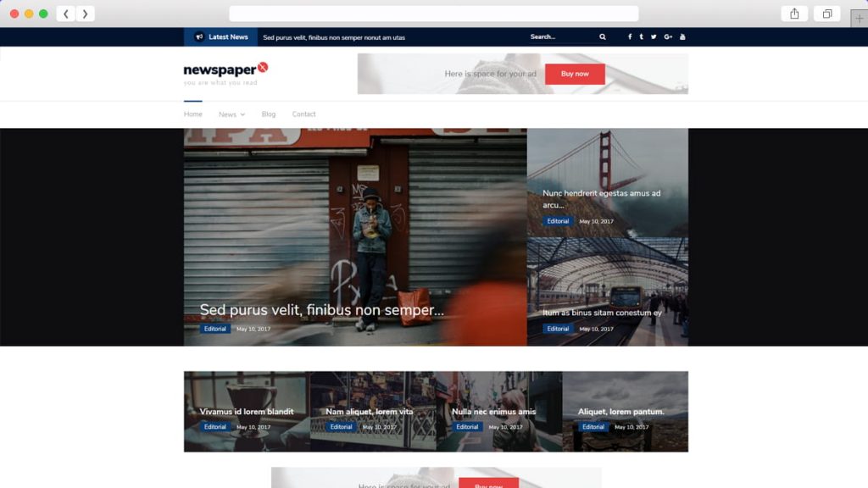This screenshot has width=868, height=488.
Task: Click date May 10, 2017 on Nulla nec enimus card
Action: pos(505,427)
